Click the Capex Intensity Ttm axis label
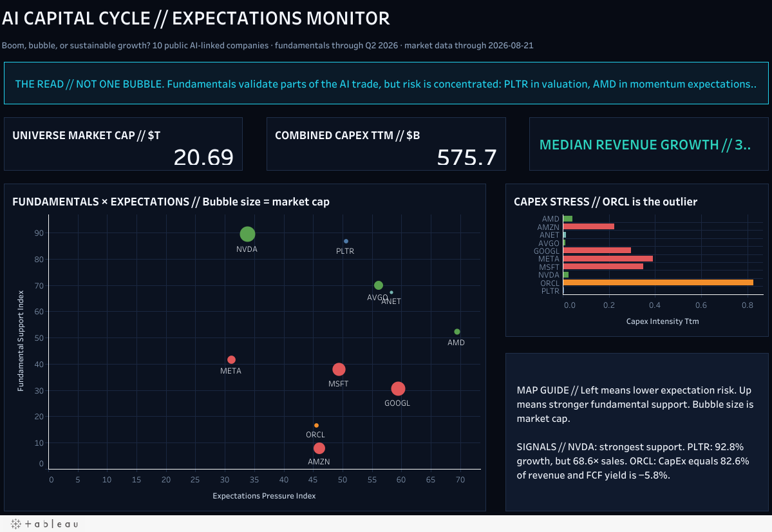 [x=662, y=321]
